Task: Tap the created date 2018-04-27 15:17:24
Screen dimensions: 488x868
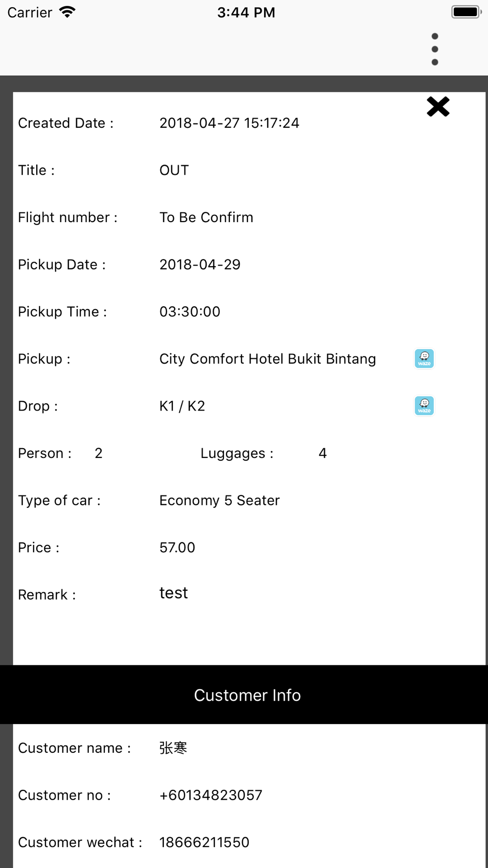Action: click(x=229, y=123)
